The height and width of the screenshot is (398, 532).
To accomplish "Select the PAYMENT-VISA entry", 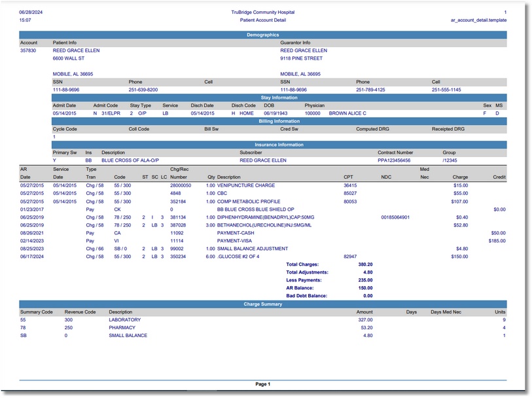I will 234,241.
